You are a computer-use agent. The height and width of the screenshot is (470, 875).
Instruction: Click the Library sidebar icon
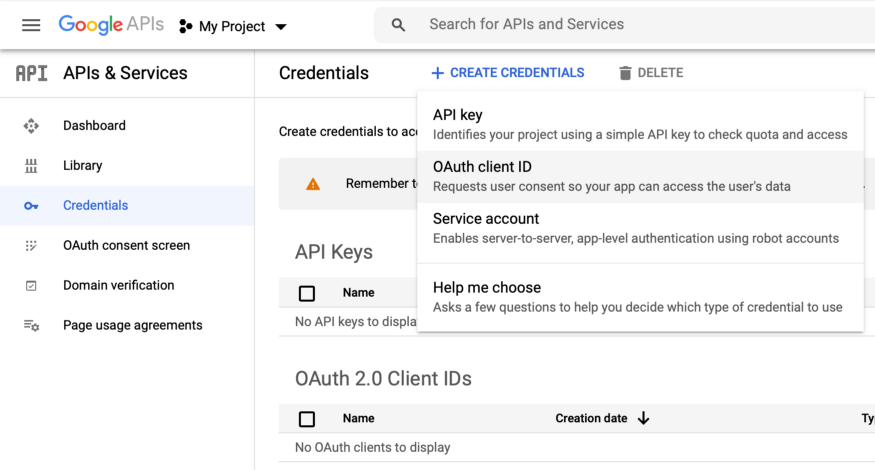[31, 166]
